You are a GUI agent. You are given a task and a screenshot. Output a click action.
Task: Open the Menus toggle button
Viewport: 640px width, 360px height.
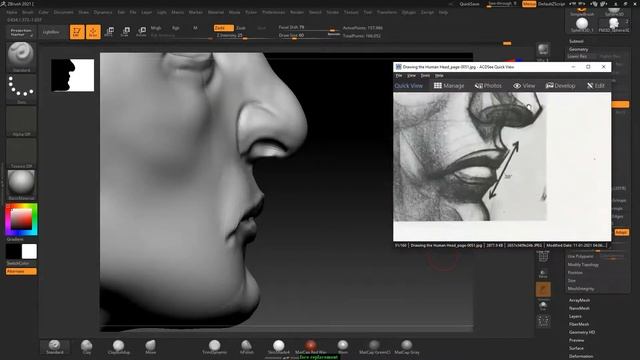click(529, 4)
